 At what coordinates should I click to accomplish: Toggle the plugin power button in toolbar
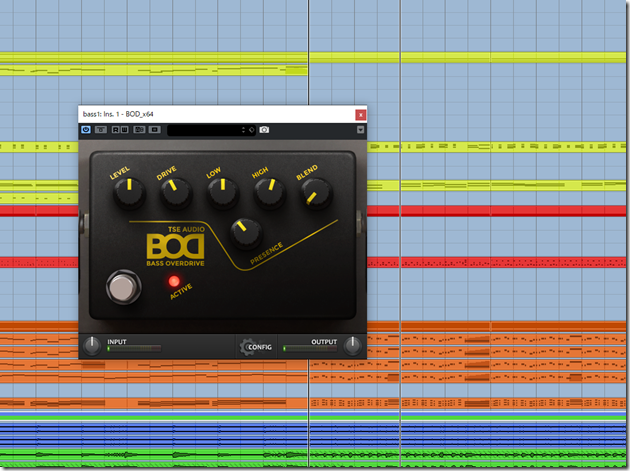click(x=87, y=130)
